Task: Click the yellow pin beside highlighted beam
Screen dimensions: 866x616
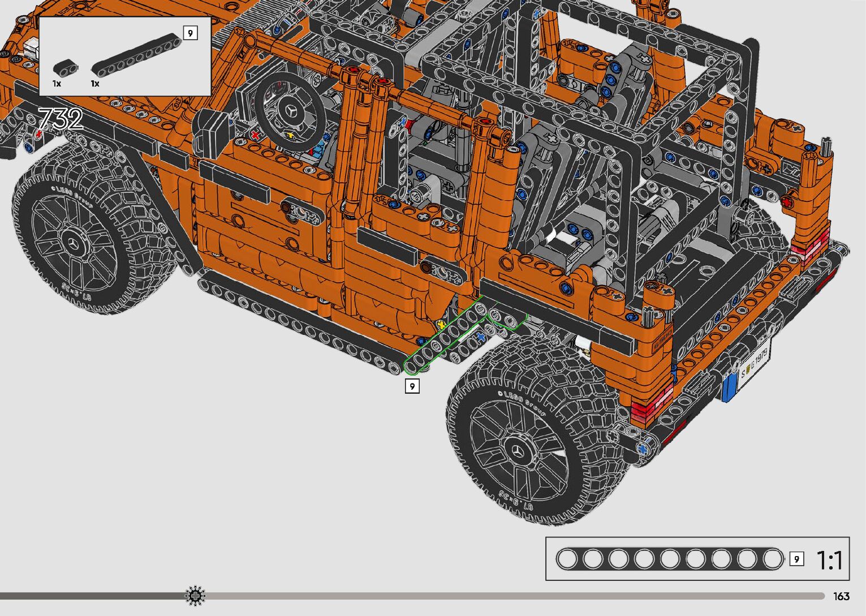Action: tap(441, 325)
